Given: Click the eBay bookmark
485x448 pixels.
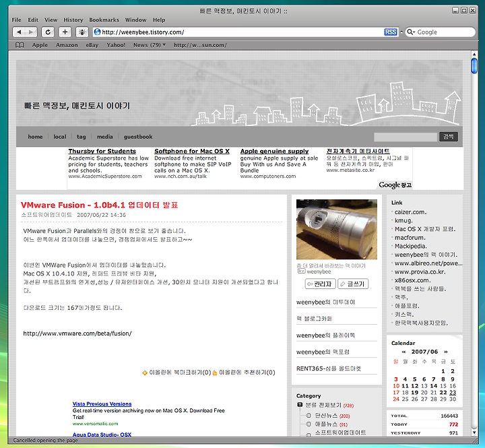Looking at the screenshot, I should coord(92,45).
